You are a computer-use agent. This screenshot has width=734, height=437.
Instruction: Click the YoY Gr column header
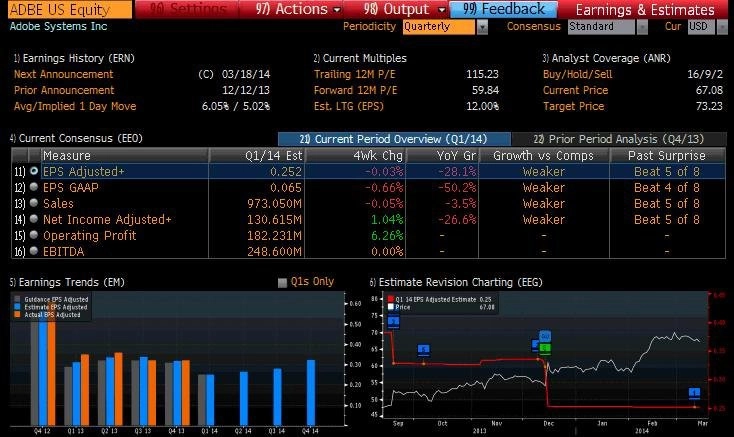click(442, 155)
